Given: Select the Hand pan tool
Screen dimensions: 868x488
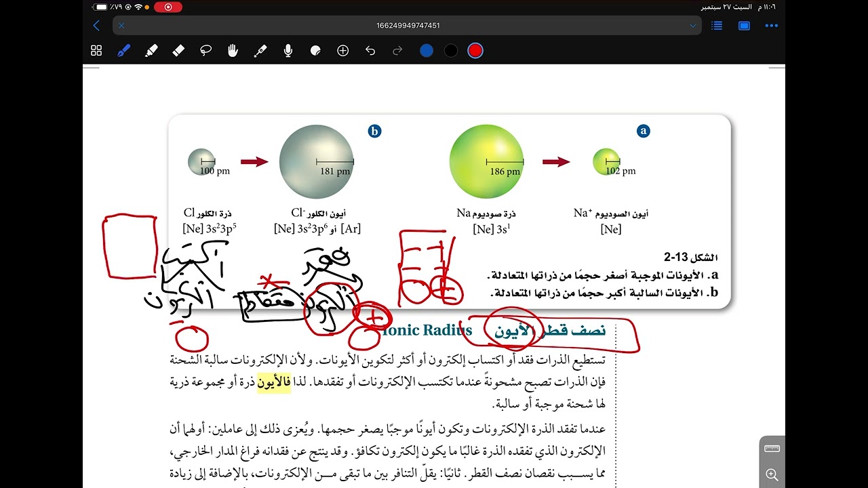Looking at the screenshot, I should pyautogui.click(x=233, y=51).
